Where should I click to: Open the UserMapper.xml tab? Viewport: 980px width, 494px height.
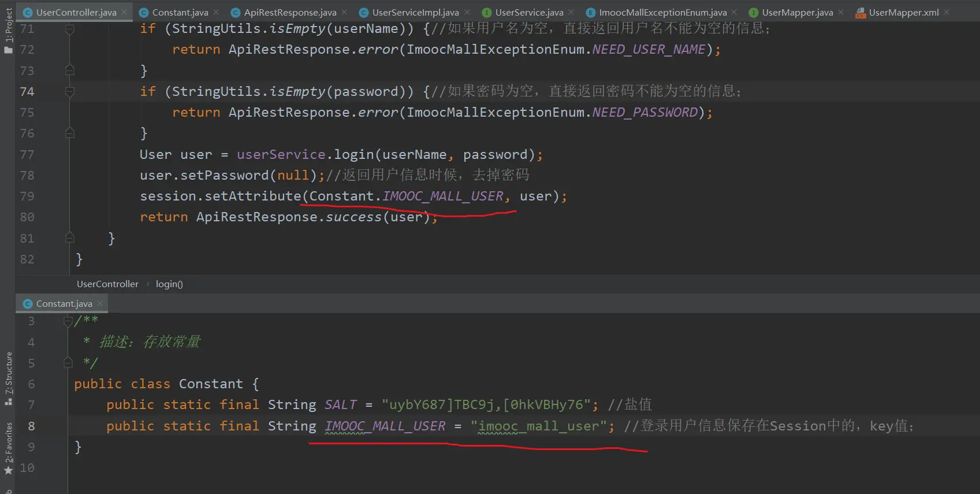point(904,12)
